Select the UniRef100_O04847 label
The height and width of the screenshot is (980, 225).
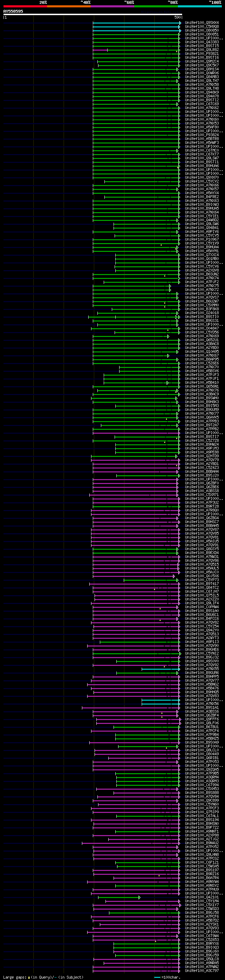tap(202, 329)
